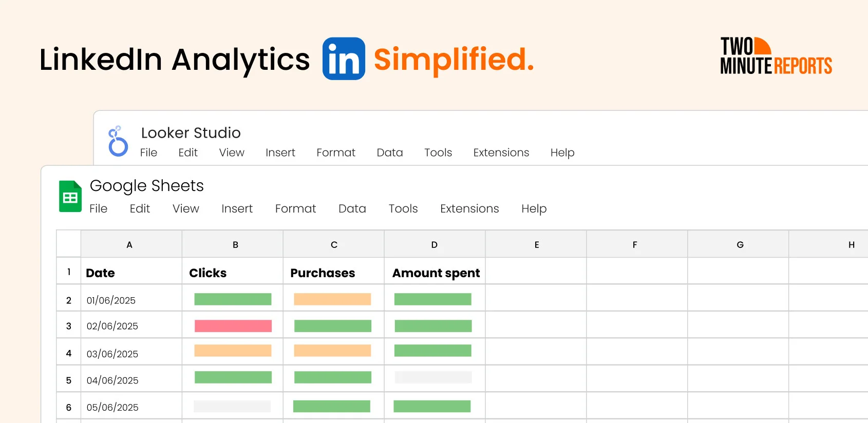Open Tools menu in Google Sheets
This screenshot has width=868, height=423.
pos(403,208)
